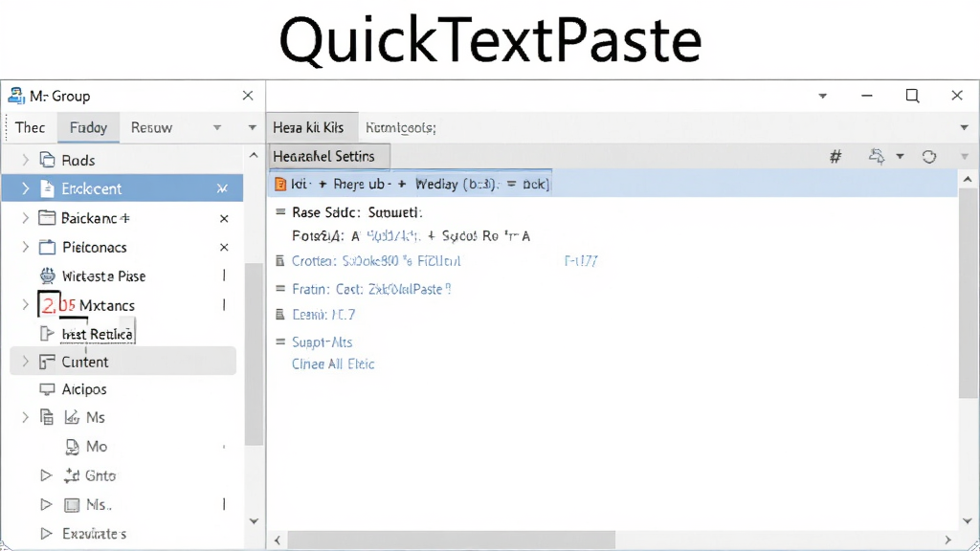Expand the Exaultate s node
Viewport: 980px width, 551px height.
46,534
